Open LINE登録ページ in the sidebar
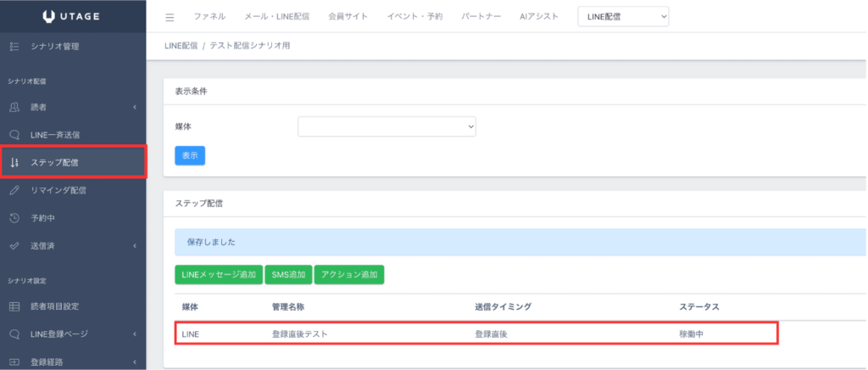The height and width of the screenshot is (370, 868). pos(59,334)
